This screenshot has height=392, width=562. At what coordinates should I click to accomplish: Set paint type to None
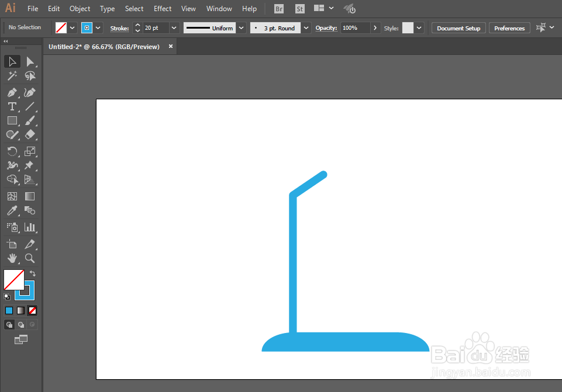click(x=32, y=310)
